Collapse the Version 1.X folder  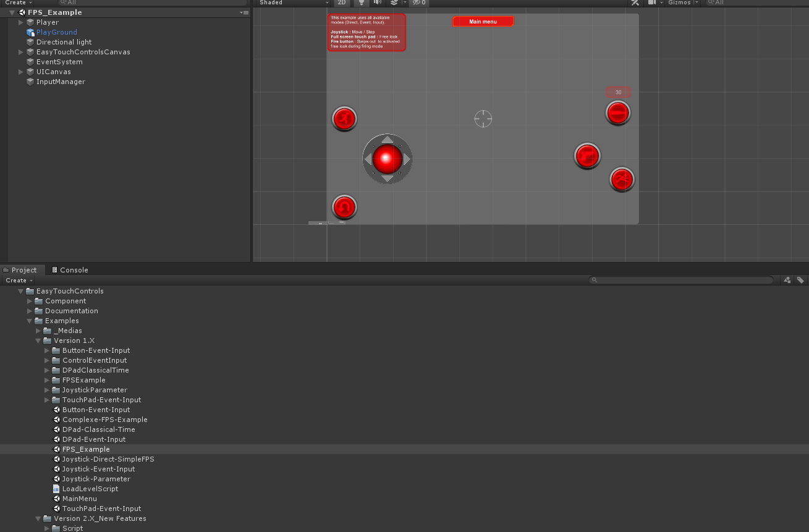[x=38, y=340]
